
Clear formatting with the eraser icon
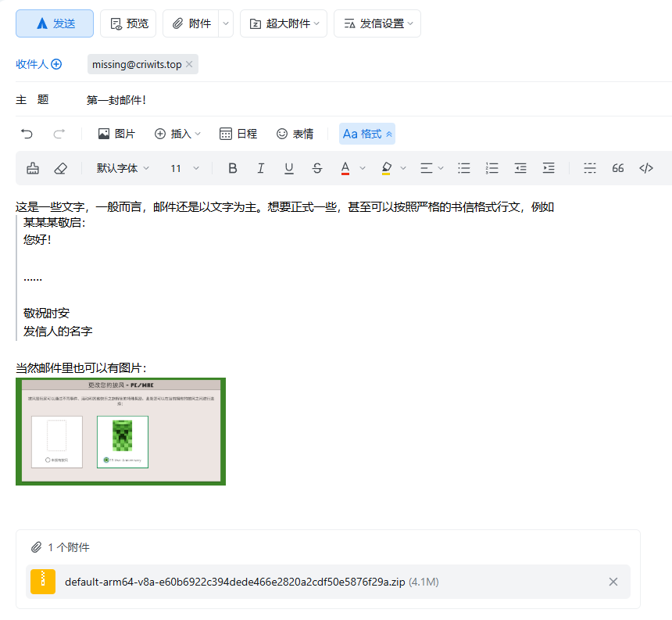tap(61, 168)
